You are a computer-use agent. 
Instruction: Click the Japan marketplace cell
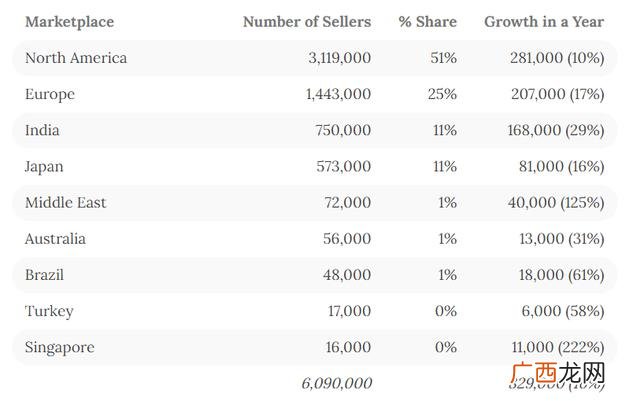[x=44, y=167]
